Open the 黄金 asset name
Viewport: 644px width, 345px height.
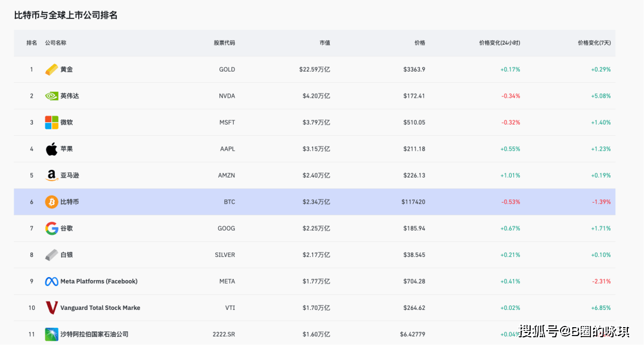point(67,69)
